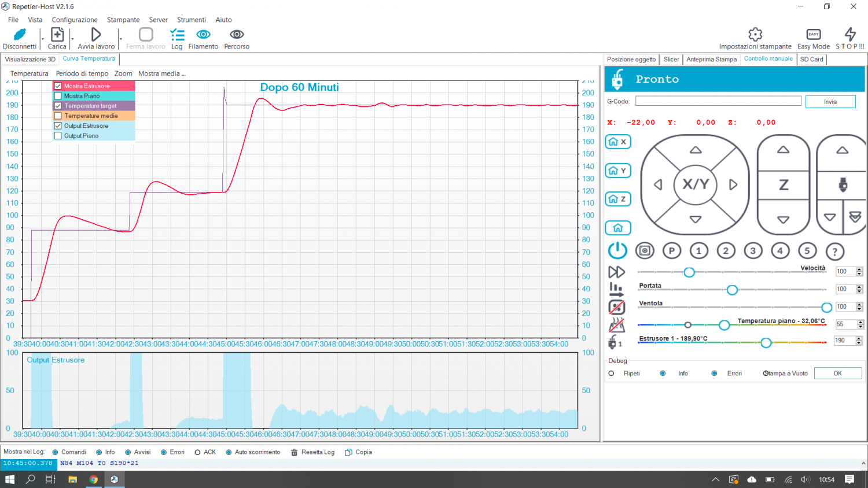Click the power button icon
Viewport: 868px width, 488px height.
(617, 250)
